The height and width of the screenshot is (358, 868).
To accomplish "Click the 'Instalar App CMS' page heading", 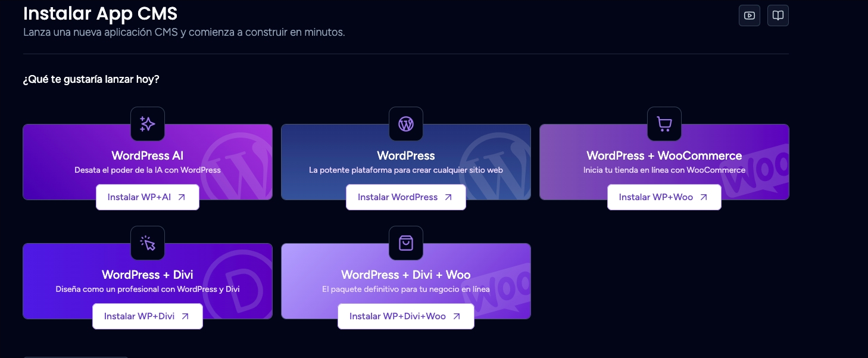I will tap(100, 14).
